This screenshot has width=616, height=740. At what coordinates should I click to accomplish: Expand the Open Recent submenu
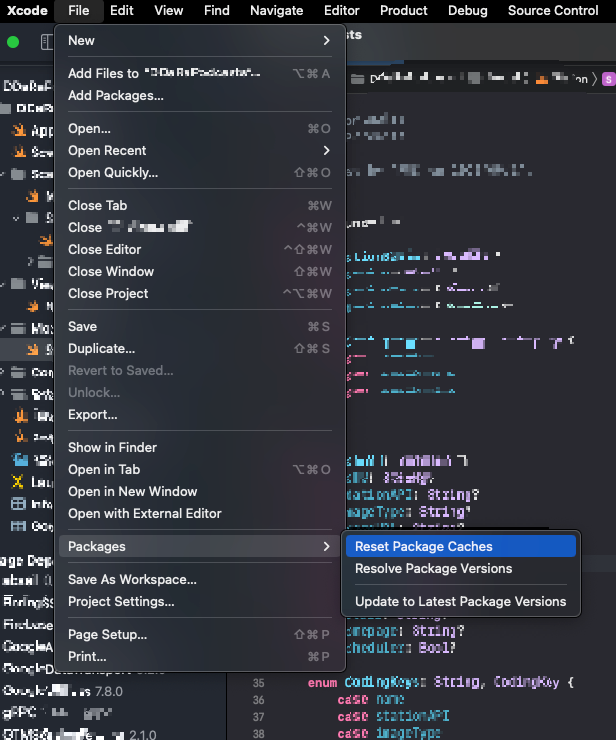[x=200, y=151]
